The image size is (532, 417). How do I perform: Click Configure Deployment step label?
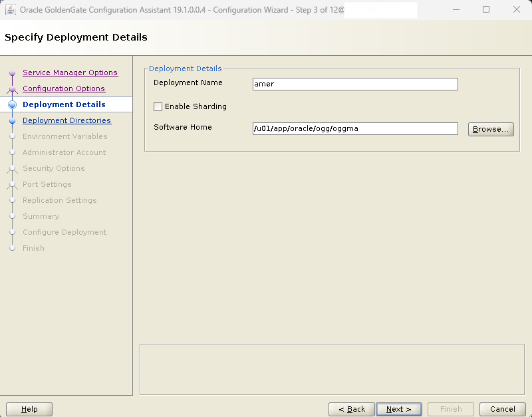tap(65, 232)
